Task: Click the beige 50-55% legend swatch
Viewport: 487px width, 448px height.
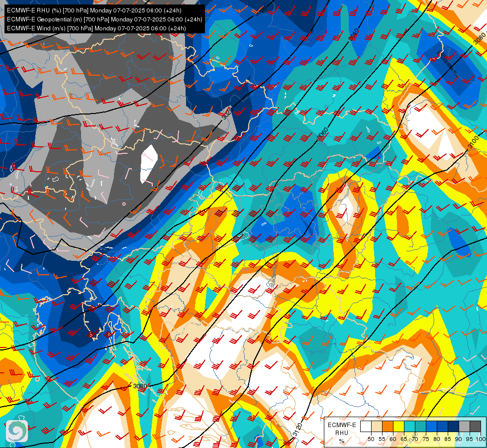Action: click(x=377, y=426)
